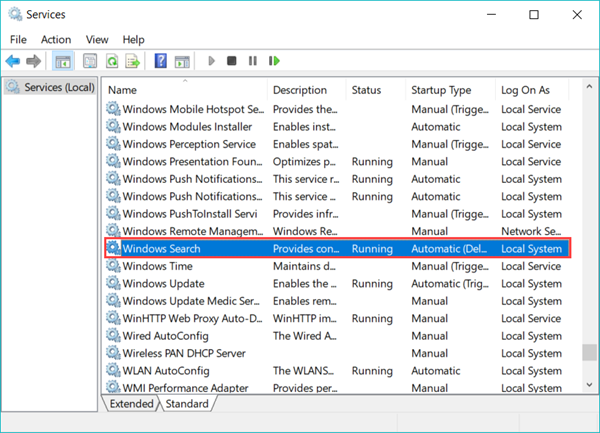Select the WMI Performance Adapter name
600x433 pixels.
(185, 388)
